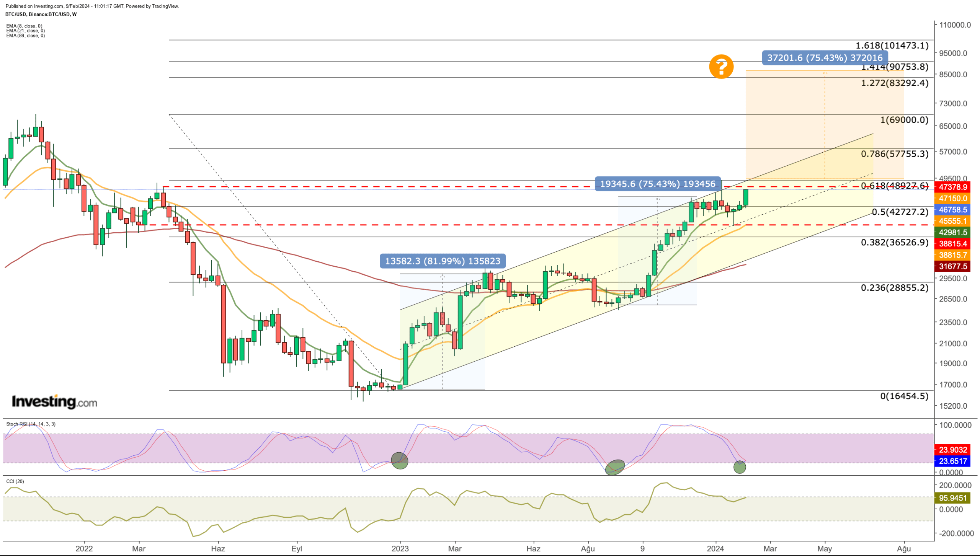Click the 37201.6 (75.43%) 372016 measurement label
980x556 pixels.
click(x=825, y=58)
